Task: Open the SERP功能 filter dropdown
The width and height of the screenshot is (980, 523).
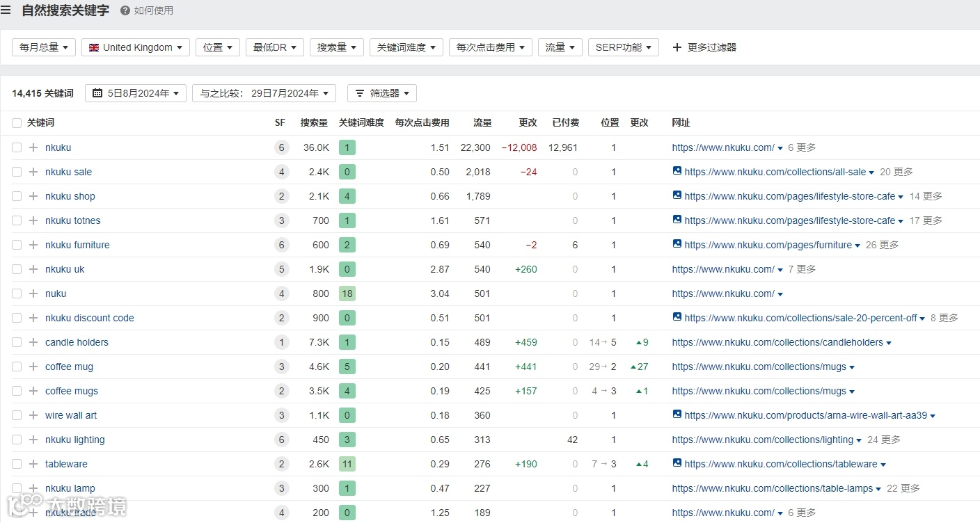Action: coord(624,47)
